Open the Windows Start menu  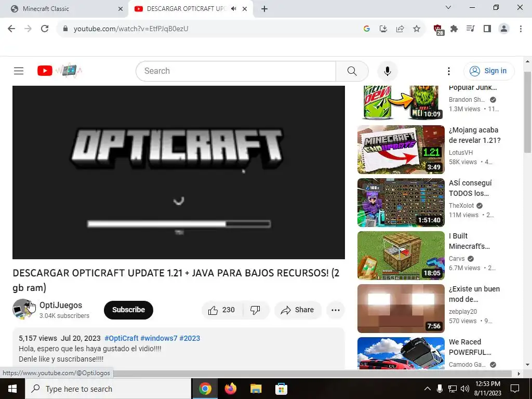(12, 389)
